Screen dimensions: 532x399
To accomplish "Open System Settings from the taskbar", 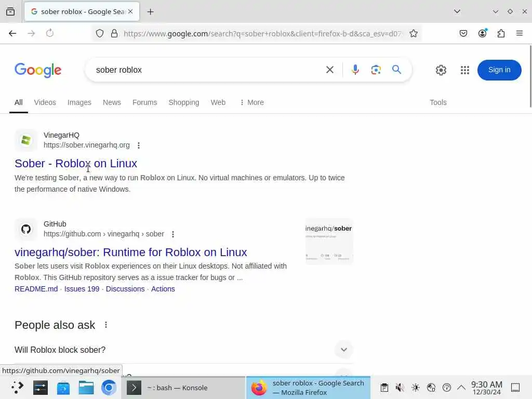I will click(x=40, y=388).
